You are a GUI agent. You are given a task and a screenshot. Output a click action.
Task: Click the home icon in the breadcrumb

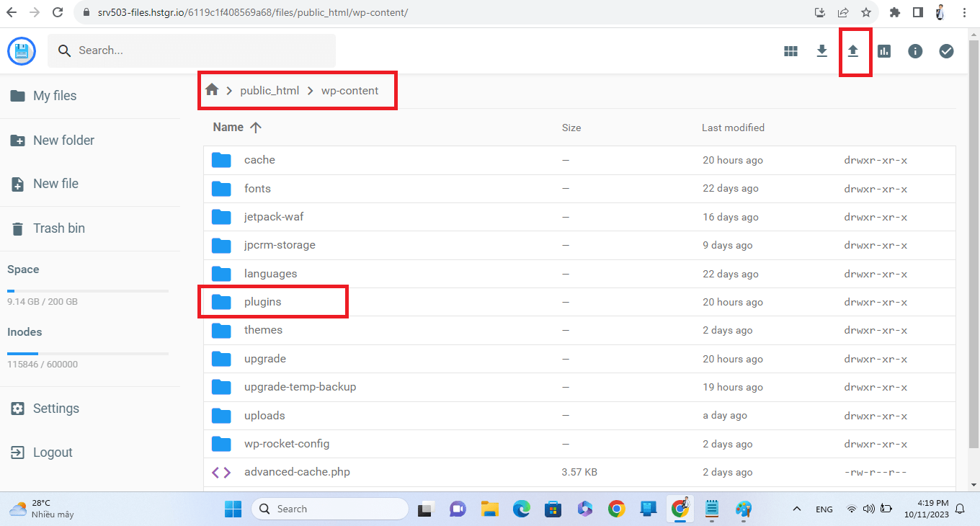(x=212, y=90)
